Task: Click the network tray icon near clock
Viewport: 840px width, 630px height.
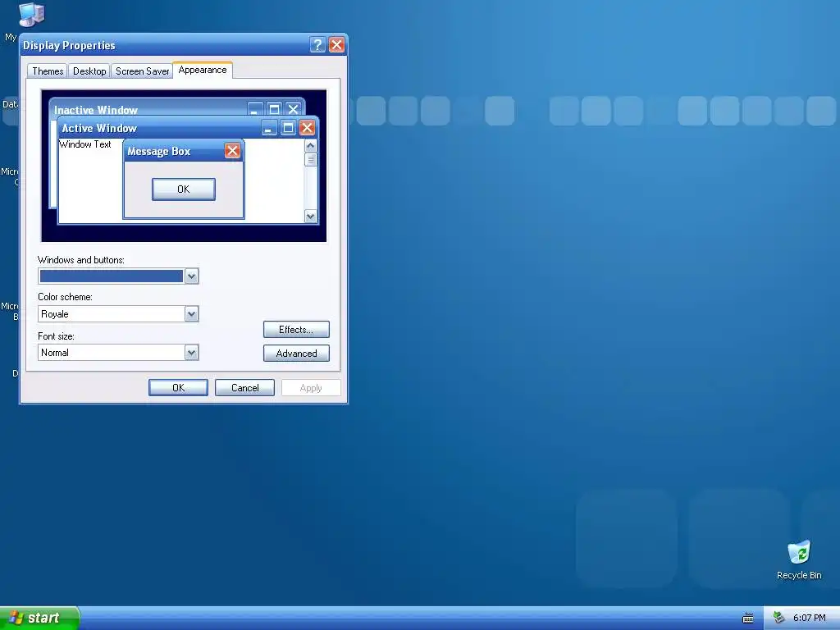Action: point(778,618)
